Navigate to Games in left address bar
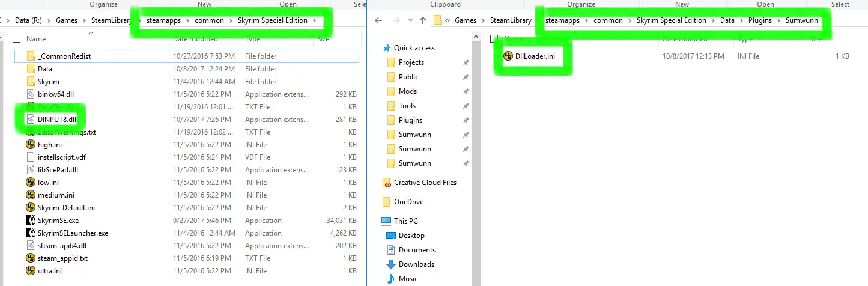This screenshot has width=868, height=286. coord(67,20)
